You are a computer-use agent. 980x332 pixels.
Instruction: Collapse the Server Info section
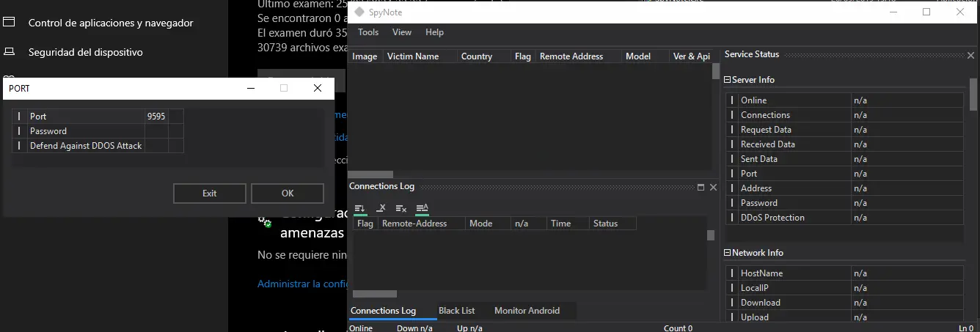(x=728, y=80)
